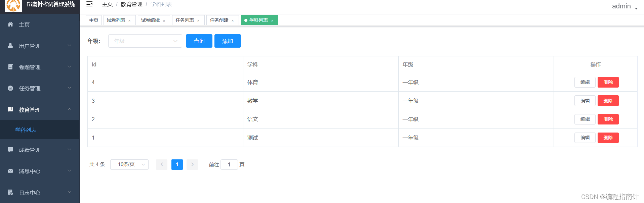Click the paper icon for 卷题管理

click(x=10, y=67)
